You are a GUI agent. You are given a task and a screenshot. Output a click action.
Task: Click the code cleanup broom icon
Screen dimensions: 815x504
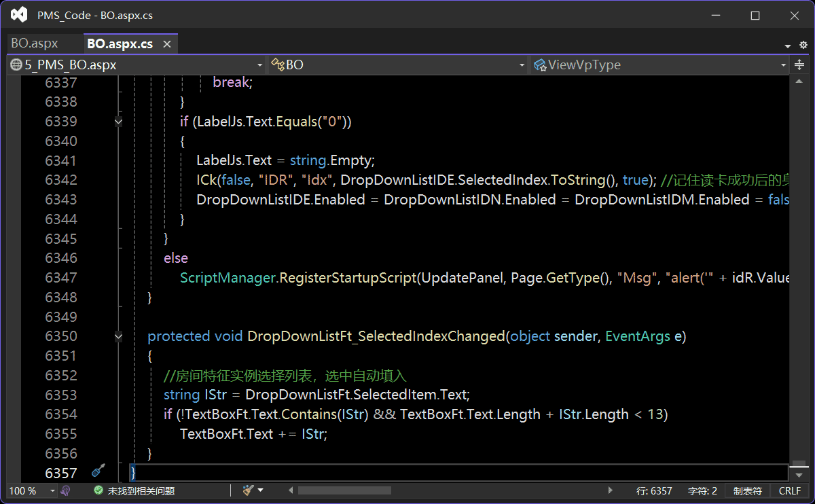coord(248,490)
